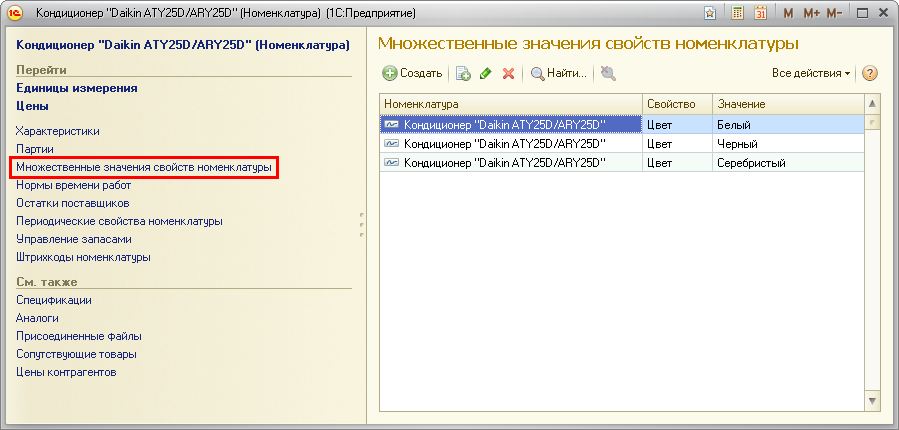Click the scroll down arrow of the table
Screen dimensions: 899x430
(872, 400)
